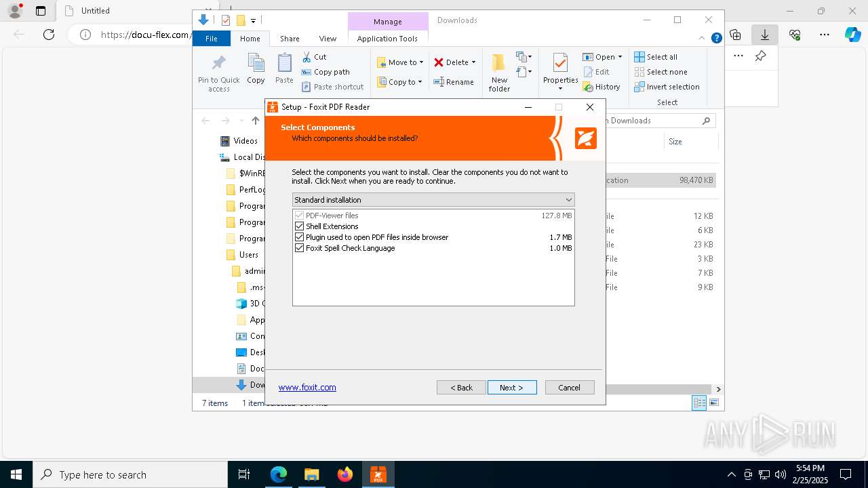Click the Cut scissors icon
The height and width of the screenshot is (488, 868).
click(x=307, y=57)
